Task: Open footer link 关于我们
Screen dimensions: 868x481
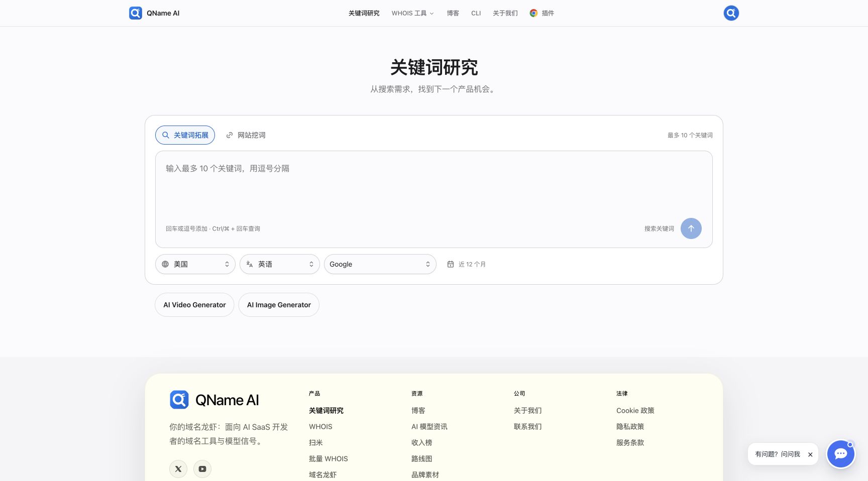Action: coord(528,411)
